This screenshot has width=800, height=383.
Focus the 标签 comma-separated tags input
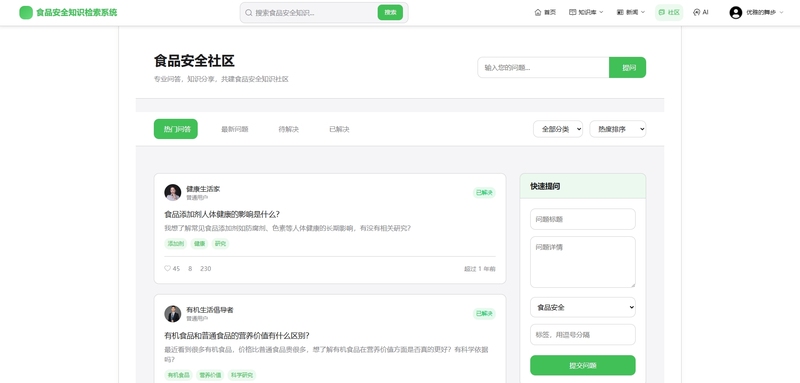[x=583, y=335]
